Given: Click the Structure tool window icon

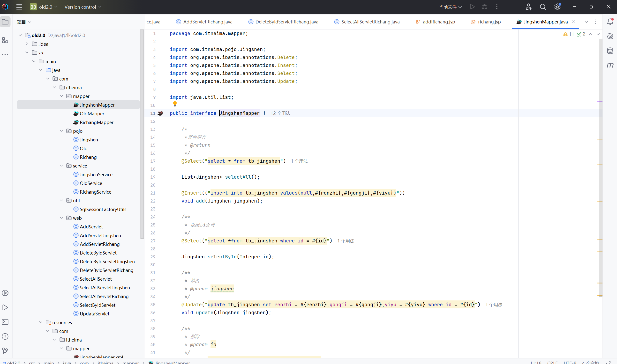Looking at the screenshot, I should [x=5, y=40].
